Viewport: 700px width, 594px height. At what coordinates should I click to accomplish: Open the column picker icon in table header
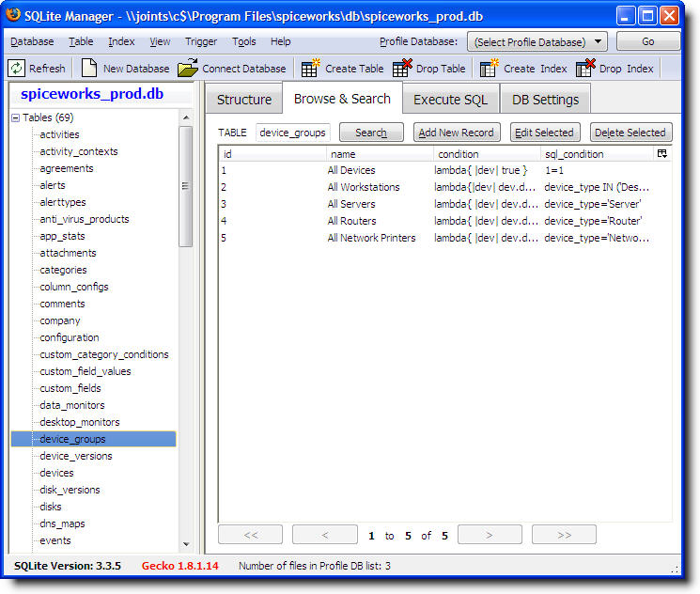662,153
